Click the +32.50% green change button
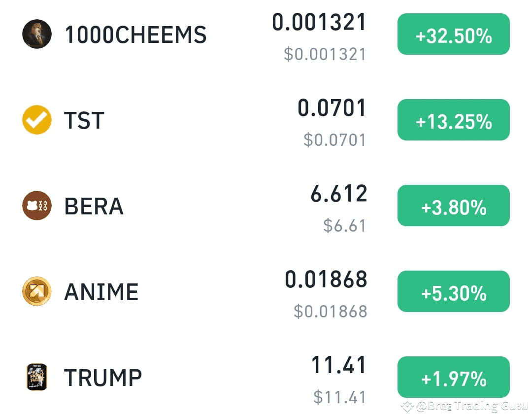This screenshot has width=532, height=417. (x=453, y=35)
